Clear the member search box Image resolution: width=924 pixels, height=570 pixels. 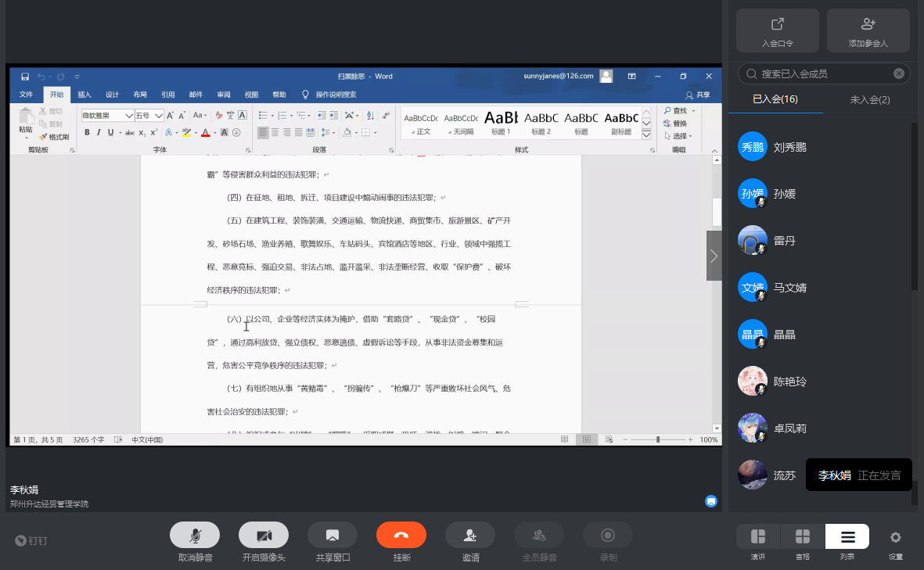coord(899,73)
